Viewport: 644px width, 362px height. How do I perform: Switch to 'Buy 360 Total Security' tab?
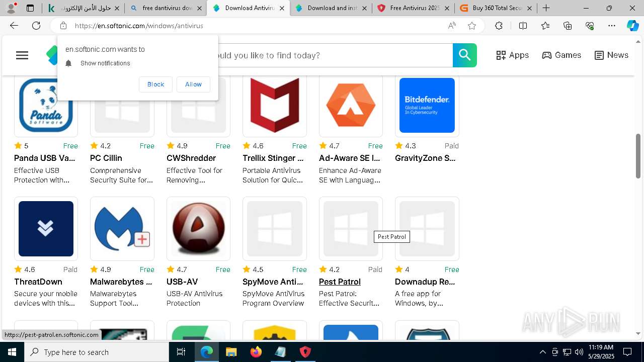pyautogui.click(x=495, y=8)
